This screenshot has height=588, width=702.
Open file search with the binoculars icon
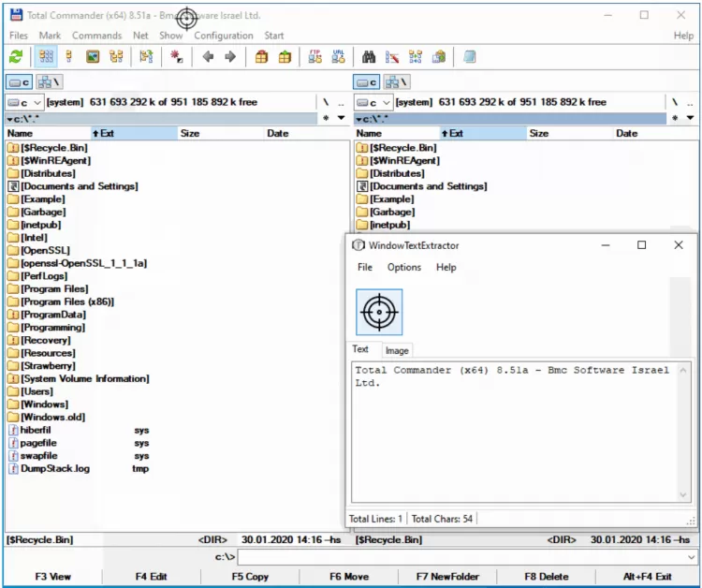369,57
